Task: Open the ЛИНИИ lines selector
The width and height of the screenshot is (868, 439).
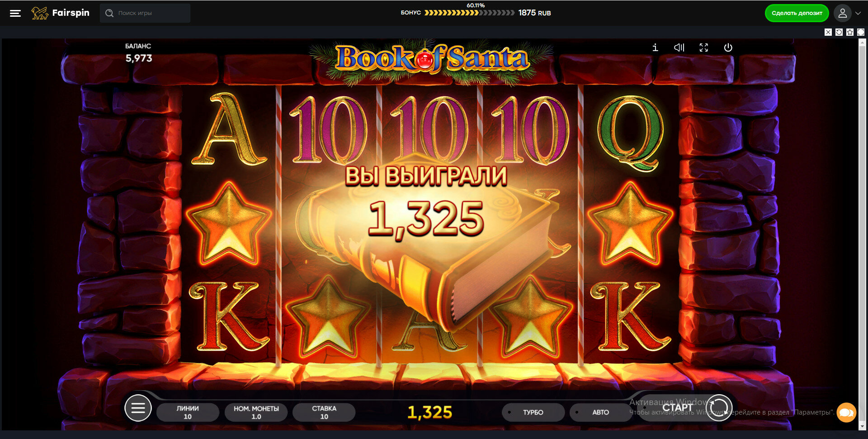Action: pyautogui.click(x=188, y=412)
